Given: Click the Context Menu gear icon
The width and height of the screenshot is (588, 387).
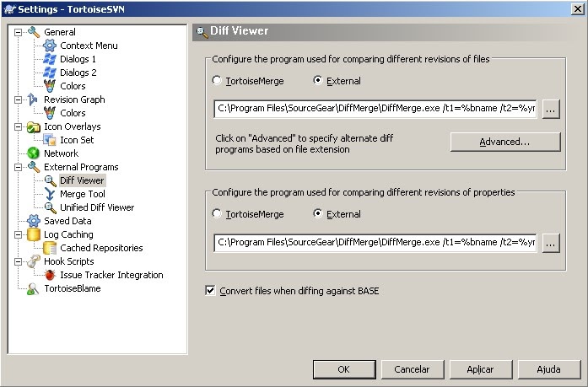Looking at the screenshot, I should coord(50,46).
